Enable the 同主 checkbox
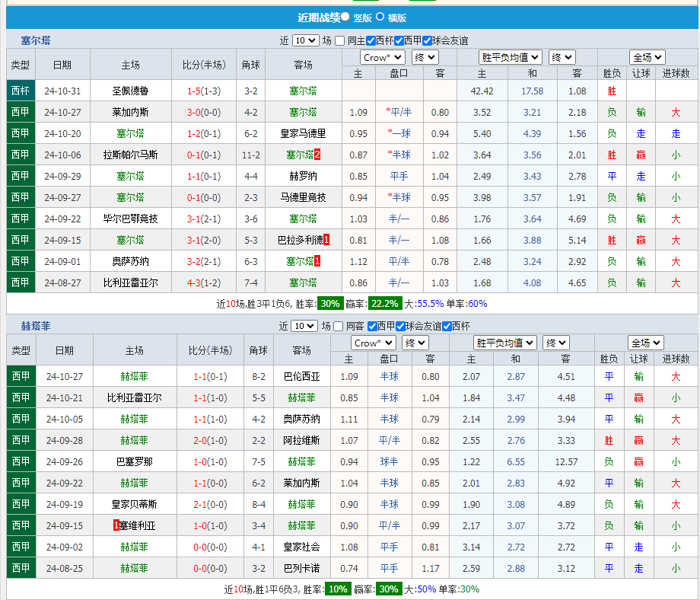This screenshot has height=600, width=700. click(x=338, y=40)
